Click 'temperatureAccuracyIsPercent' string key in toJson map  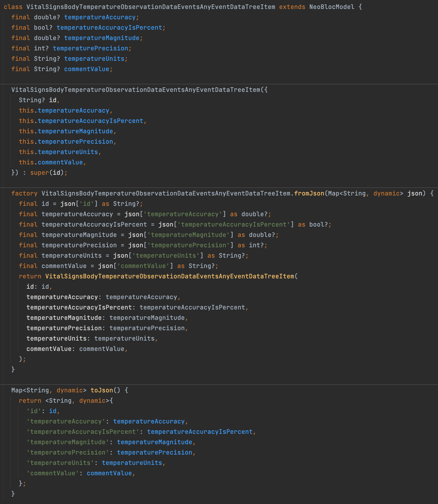click(x=83, y=432)
